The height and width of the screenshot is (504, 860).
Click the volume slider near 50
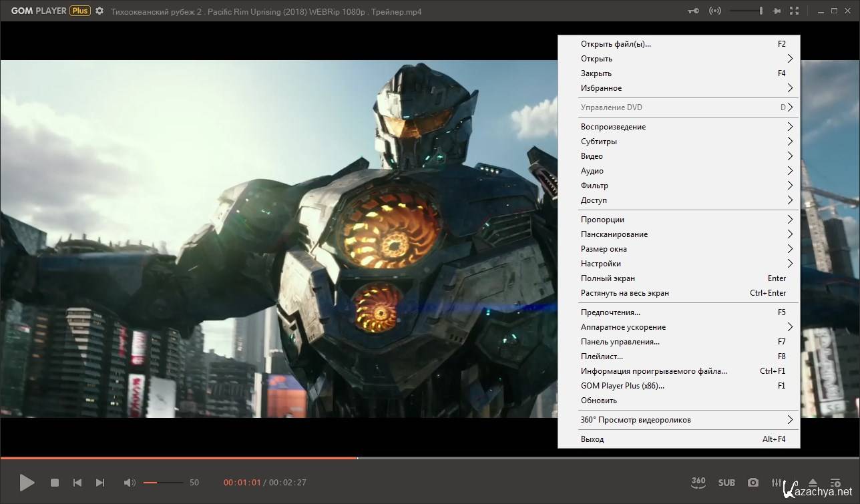point(164,483)
